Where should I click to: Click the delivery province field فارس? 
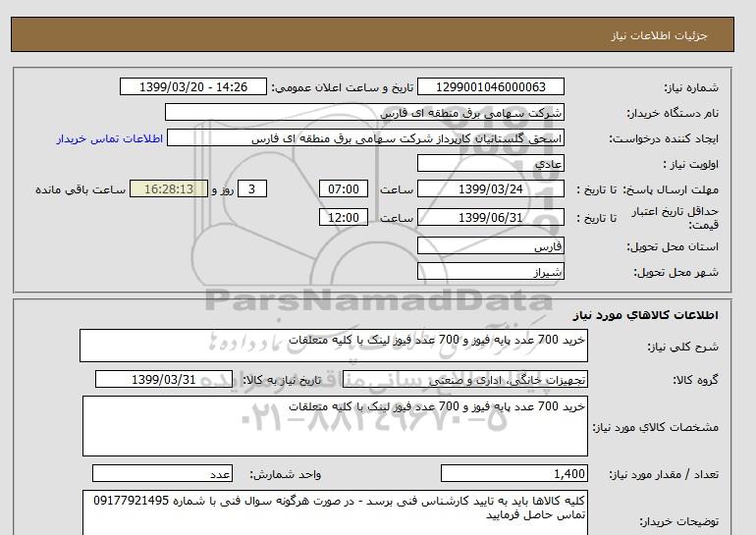click(490, 245)
